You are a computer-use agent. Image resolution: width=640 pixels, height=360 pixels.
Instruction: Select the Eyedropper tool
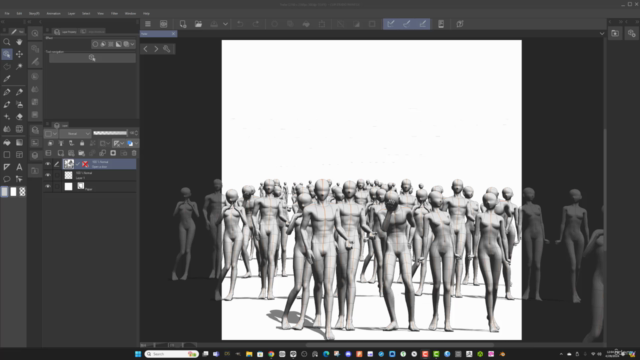[7, 78]
